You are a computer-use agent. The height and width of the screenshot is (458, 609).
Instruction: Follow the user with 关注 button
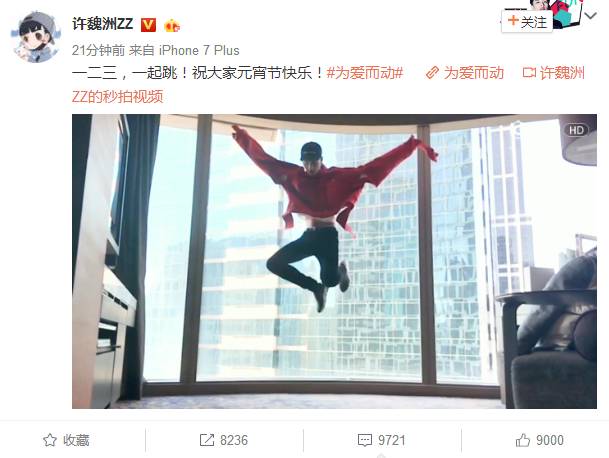point(527,21)
